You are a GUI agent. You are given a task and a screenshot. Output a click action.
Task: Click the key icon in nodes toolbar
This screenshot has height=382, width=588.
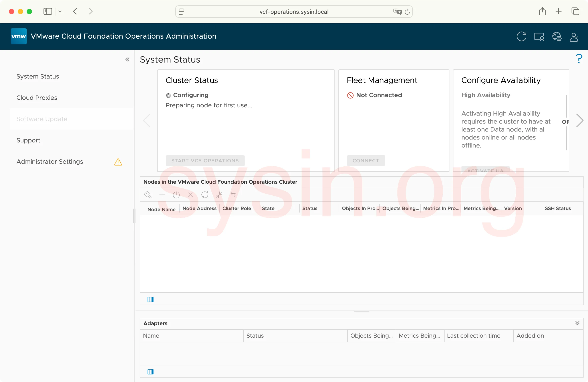[148, 195]
